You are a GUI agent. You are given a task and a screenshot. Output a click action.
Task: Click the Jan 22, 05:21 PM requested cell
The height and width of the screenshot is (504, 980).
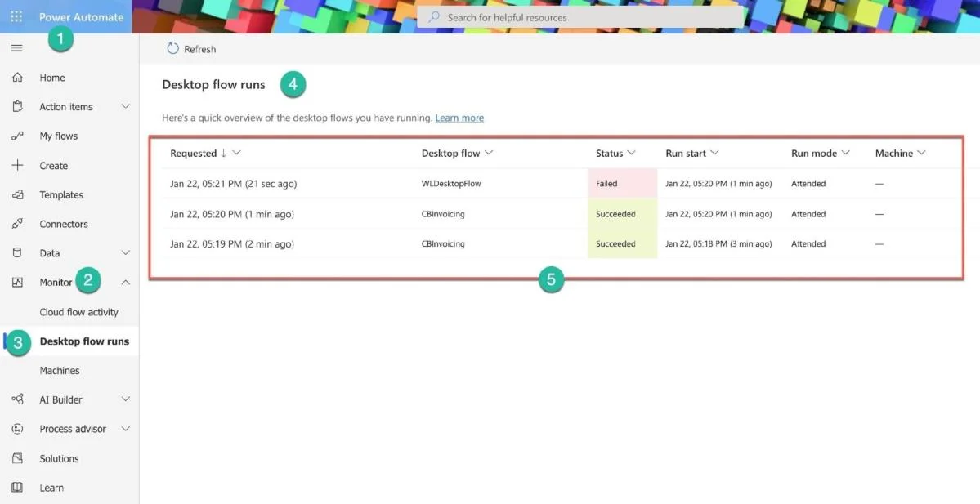click(x=233, y=184)
